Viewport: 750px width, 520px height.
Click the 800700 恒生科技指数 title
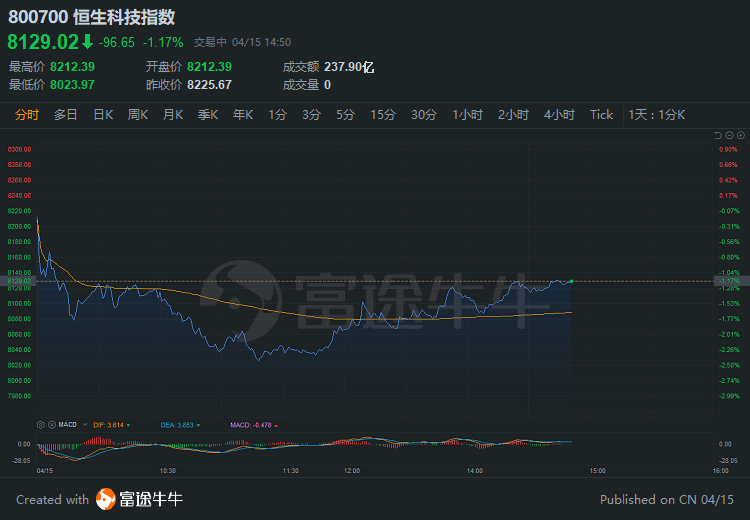(x=92, y=17)
